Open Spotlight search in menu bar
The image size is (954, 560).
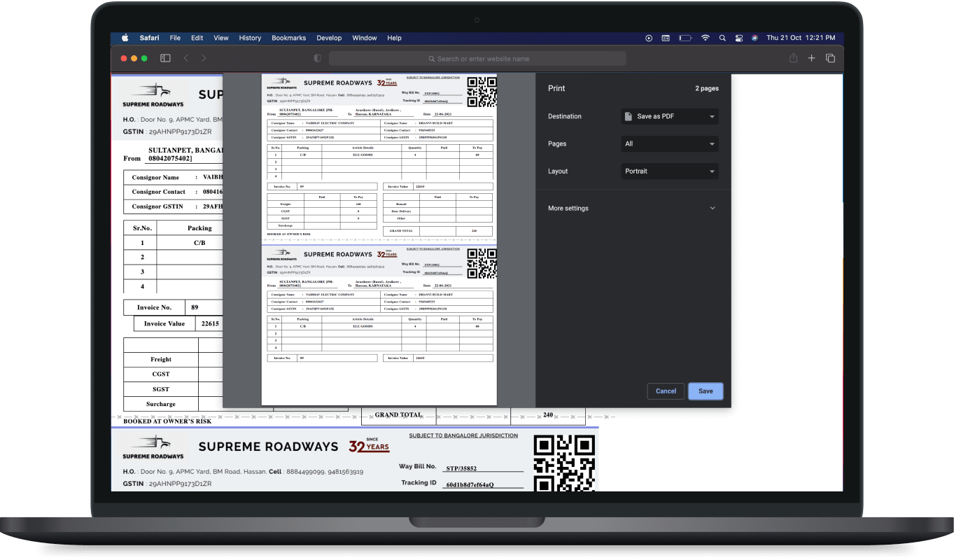pos(722,38)
